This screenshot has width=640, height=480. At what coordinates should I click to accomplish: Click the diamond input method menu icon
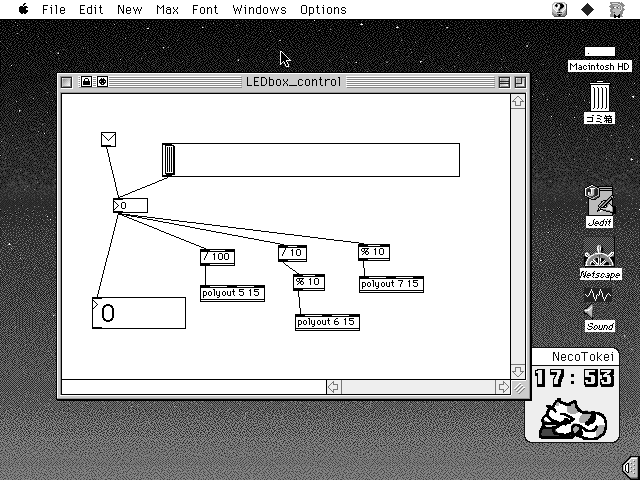click(587, 9)
